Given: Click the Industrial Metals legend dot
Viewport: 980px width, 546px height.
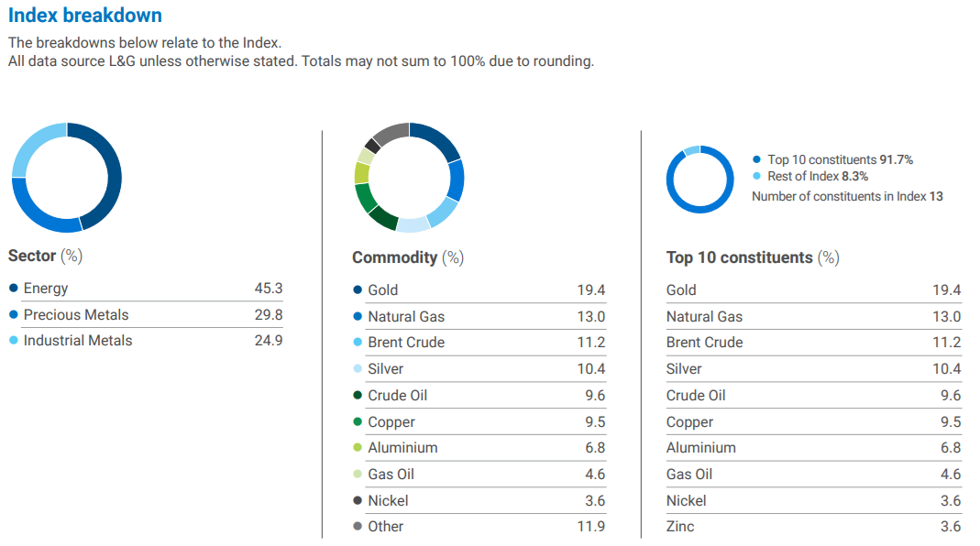Looking at the screenshot, I should pos(14,341).
